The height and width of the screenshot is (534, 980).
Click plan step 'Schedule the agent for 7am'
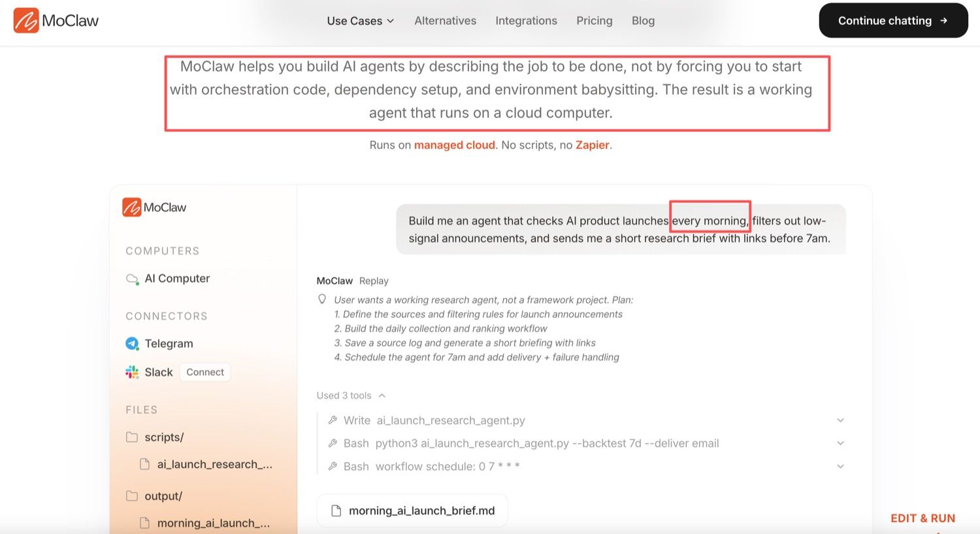click(476, 357)
